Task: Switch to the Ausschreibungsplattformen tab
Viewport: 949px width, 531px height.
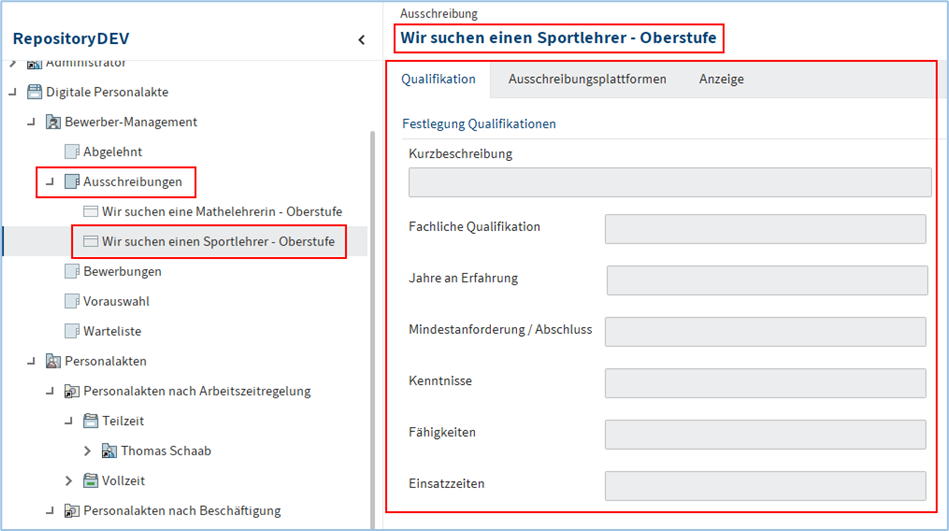Action: (x=587, y=79)
